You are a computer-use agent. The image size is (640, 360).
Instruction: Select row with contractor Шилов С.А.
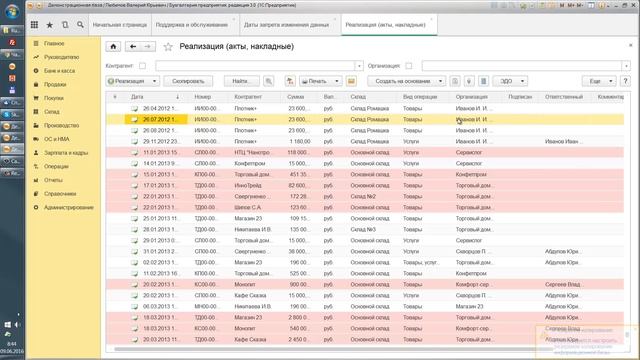(x=365, y=208)
